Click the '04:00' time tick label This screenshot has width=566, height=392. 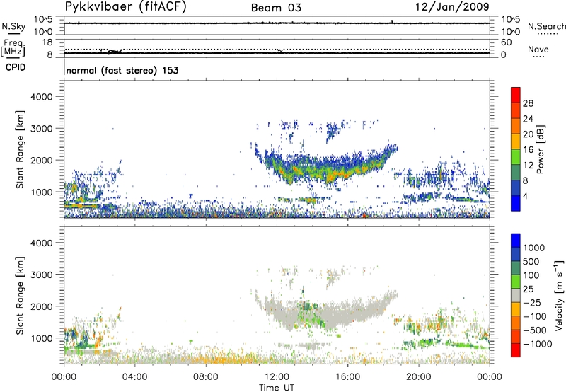[x=134, y=377]
